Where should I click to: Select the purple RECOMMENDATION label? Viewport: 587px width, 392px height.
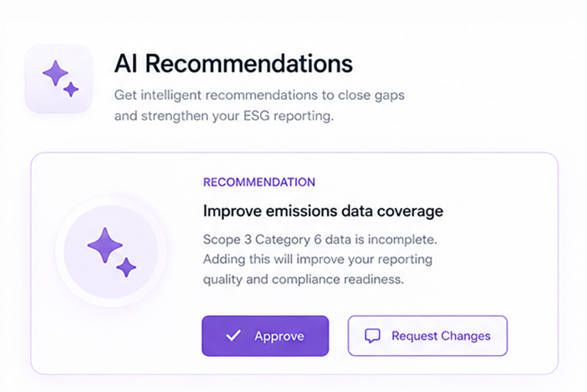point(259,182)
